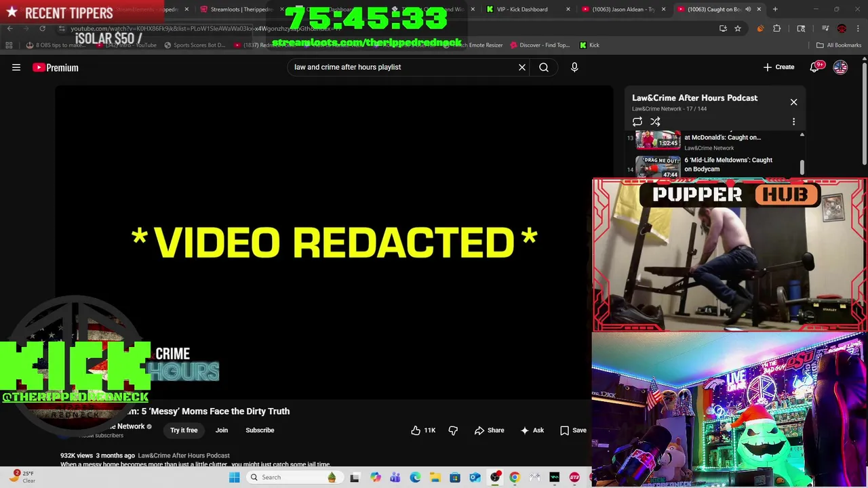Go to the YouTube Premium home logo
The image size is (868, 488).
coord(56,67)
